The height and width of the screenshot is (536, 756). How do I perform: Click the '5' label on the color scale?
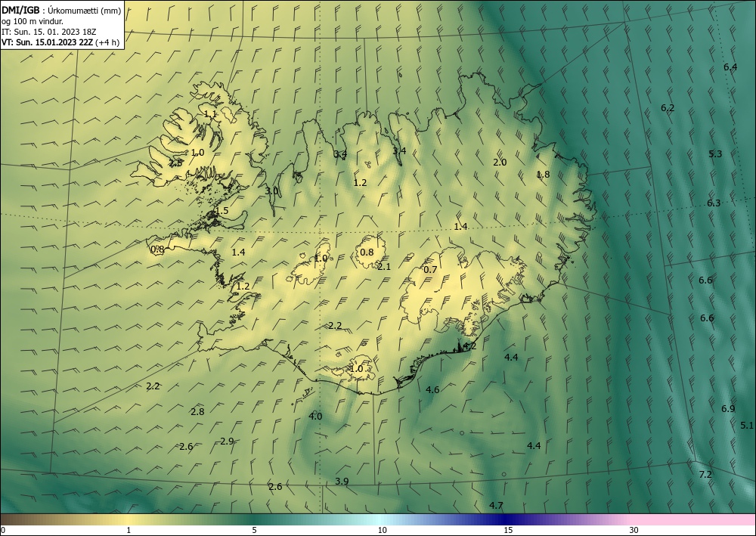(x=254, y=530)
